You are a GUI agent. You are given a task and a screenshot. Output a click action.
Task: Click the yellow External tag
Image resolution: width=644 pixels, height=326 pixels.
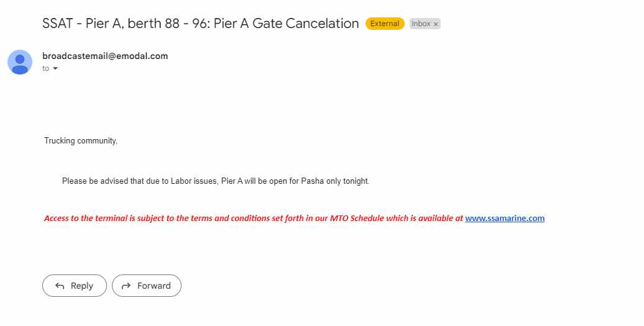[x=385, y=24]
